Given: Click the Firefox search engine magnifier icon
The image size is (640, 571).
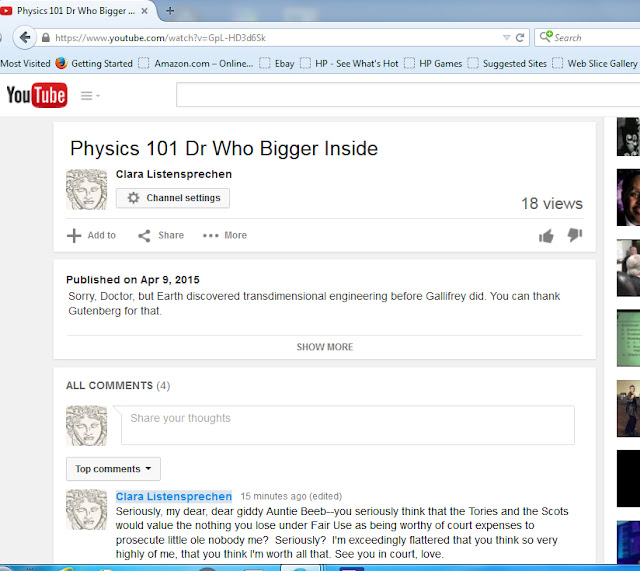Looking at the screenshot, I should [x=546, y=37].
